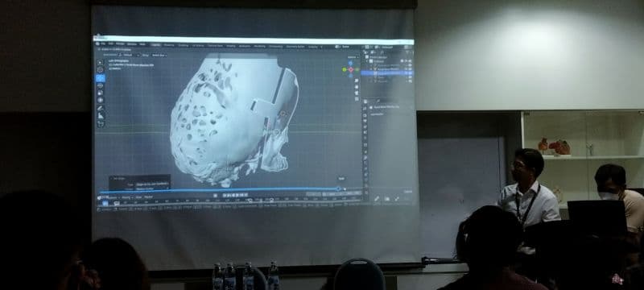Click the yellow-green Y axis gizmo ball
The height and width of the screenshot is (290, 644).
345,69
